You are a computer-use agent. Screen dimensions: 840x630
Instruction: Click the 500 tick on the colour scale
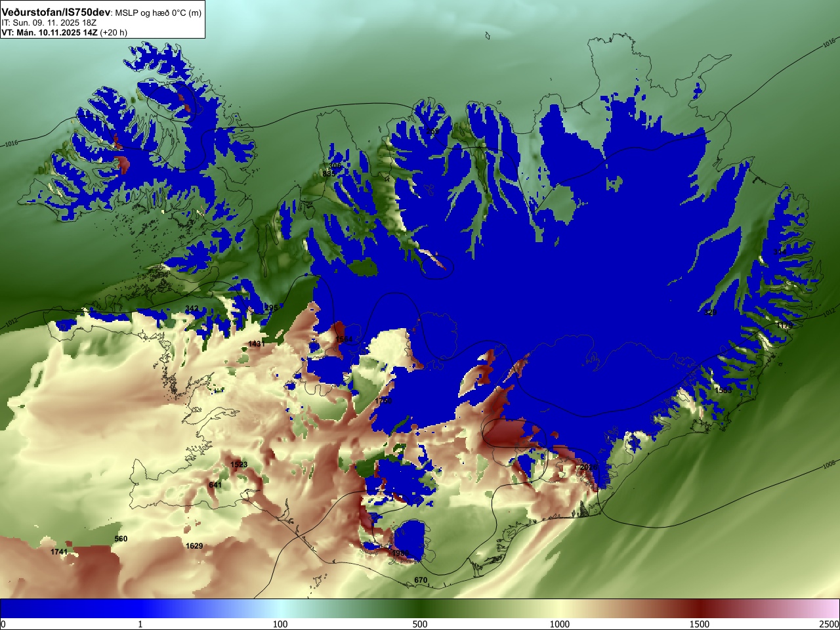(420, 624)
